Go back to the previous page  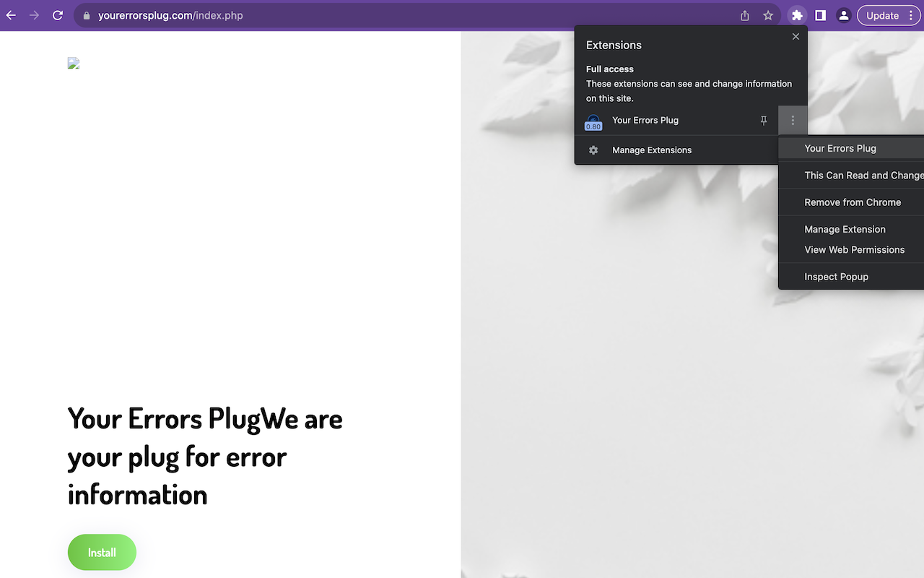click(x=11, y=15)
